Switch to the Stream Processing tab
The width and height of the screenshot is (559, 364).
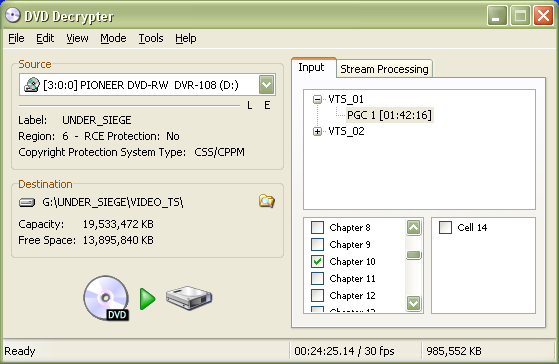(x=384, y=69)
